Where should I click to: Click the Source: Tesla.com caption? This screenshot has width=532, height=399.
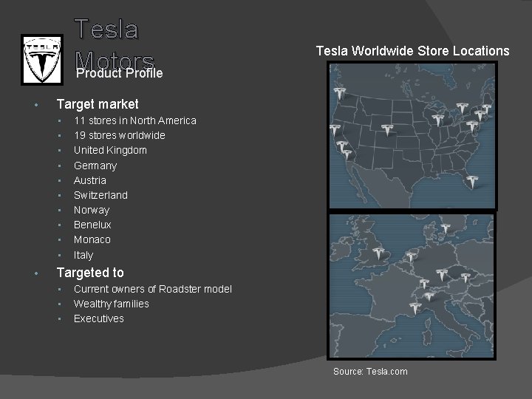pyautogui.click(x=370, y=372)
